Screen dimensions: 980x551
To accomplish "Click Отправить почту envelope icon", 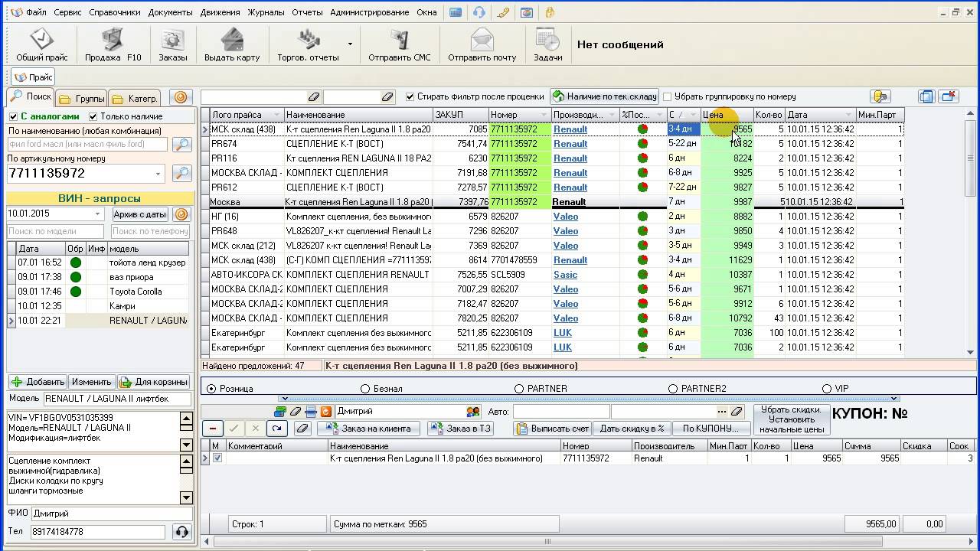I will pyautogui.click(x=482, y=45).
